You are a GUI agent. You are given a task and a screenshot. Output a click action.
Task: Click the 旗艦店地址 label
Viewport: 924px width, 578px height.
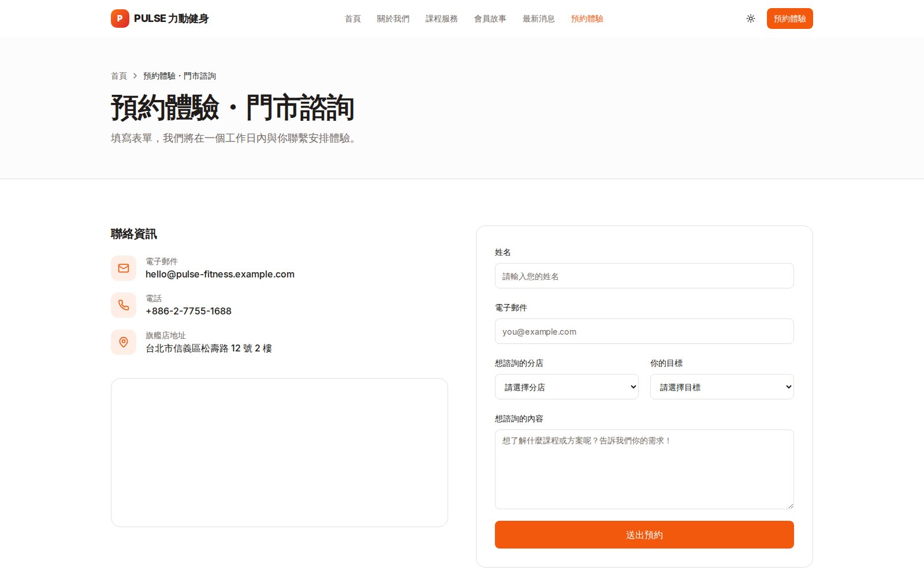point(166,335)
